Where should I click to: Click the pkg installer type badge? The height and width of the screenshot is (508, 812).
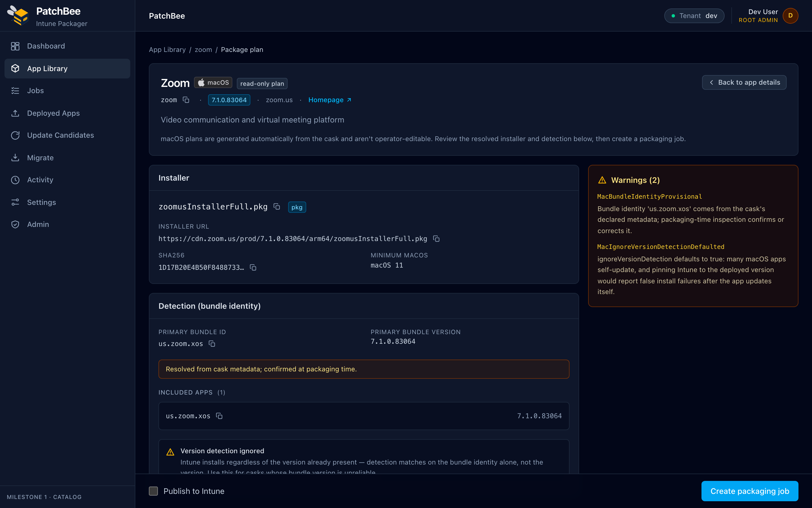[297, 207]
